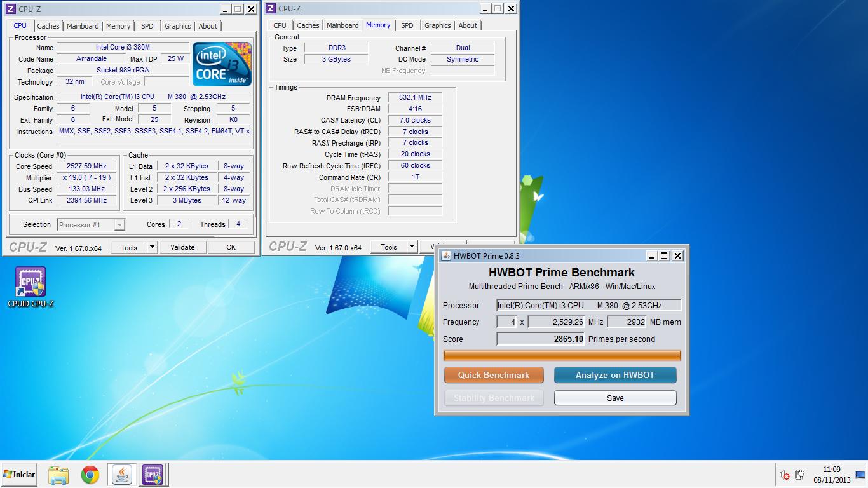Click the show desktop monitor tray icon
The image size is (868, 488).
coord(860,475)
